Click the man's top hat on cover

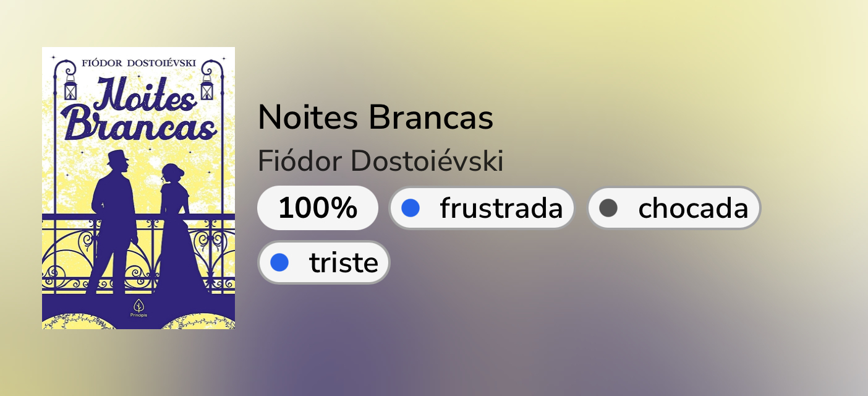(117, 158)
